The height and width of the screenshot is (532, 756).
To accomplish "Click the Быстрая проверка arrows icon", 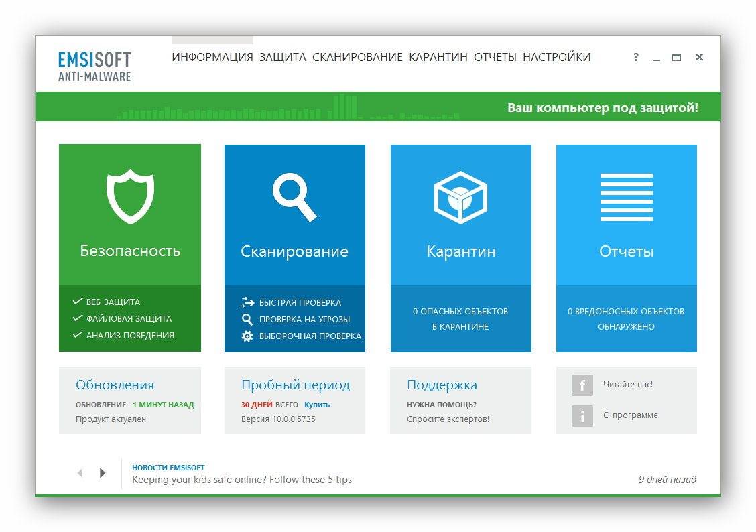I will 247,302.
